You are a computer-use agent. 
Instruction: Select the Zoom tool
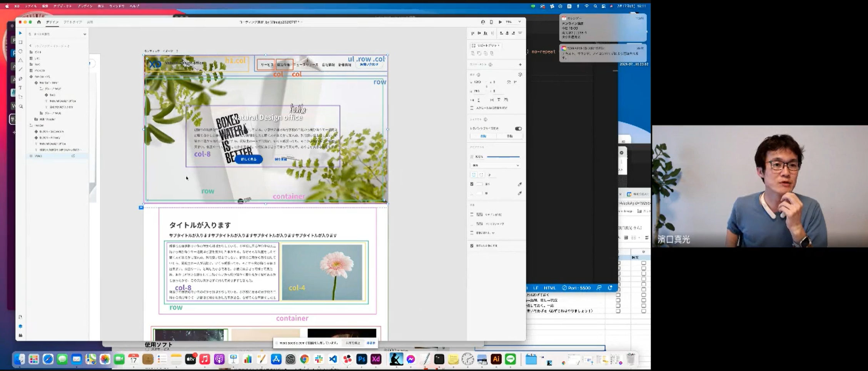pos(21,106)
